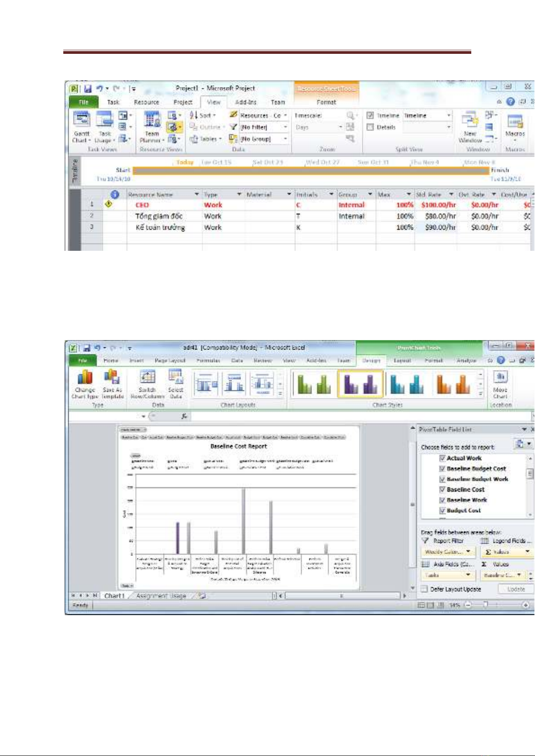Click the Switch Row/Column icon

(x=147, y=378)
